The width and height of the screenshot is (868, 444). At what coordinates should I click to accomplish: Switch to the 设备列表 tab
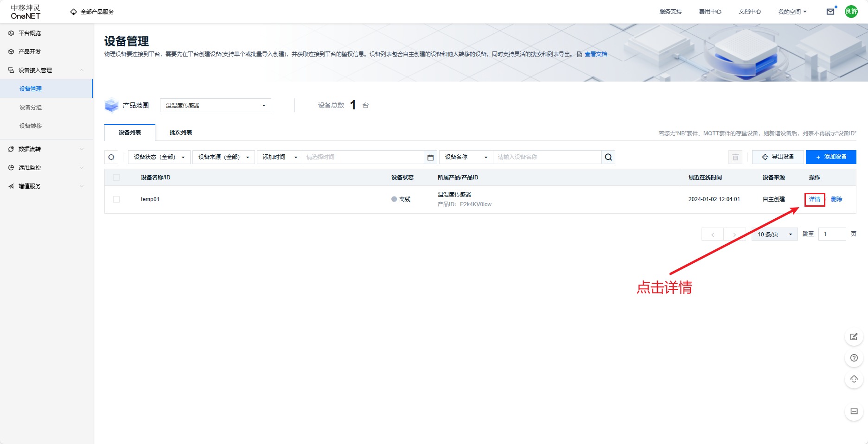point(130,133)
